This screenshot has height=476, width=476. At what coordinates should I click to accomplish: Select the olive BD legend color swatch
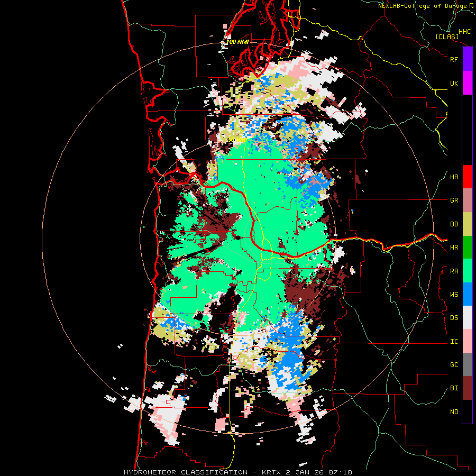[x=467, y=224]
